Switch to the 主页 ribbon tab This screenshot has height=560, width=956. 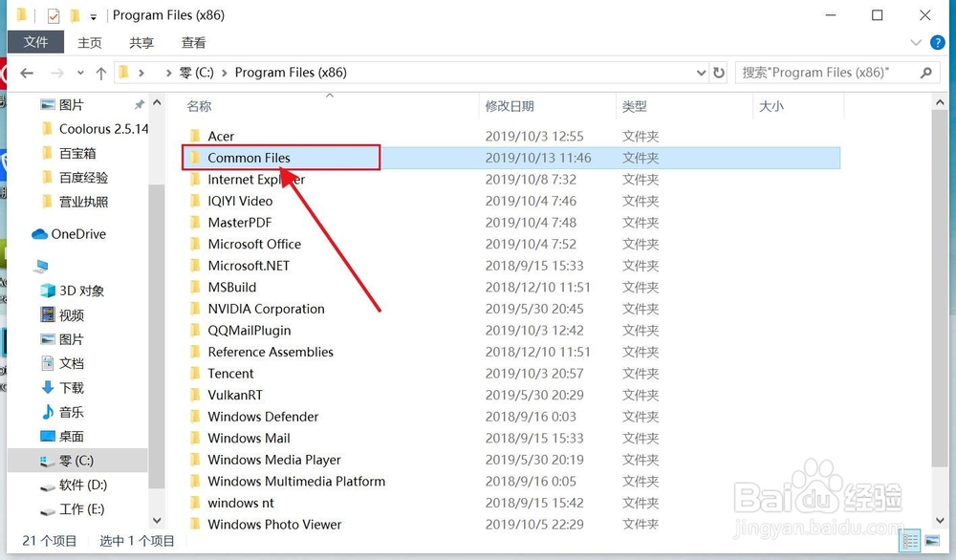coord(90,43)
